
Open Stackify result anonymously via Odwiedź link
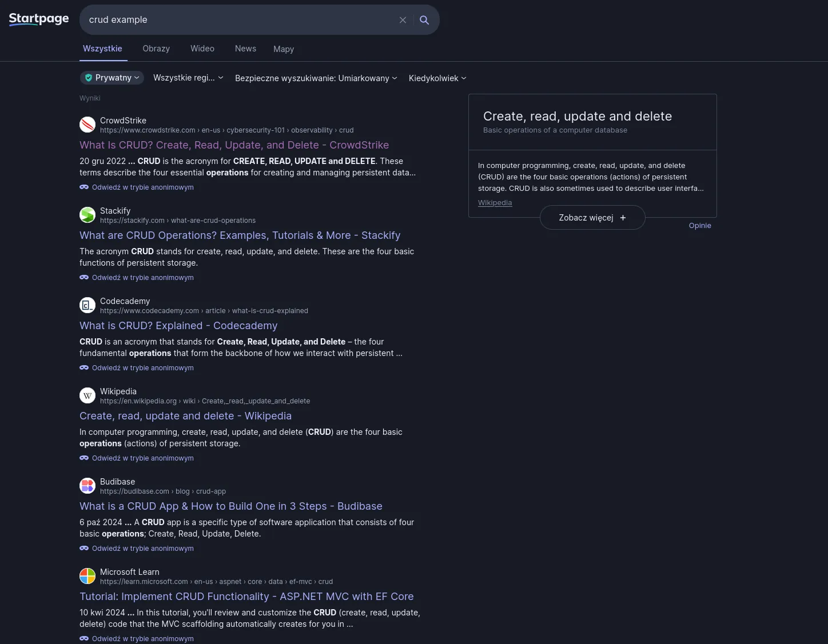coord(142,278)
